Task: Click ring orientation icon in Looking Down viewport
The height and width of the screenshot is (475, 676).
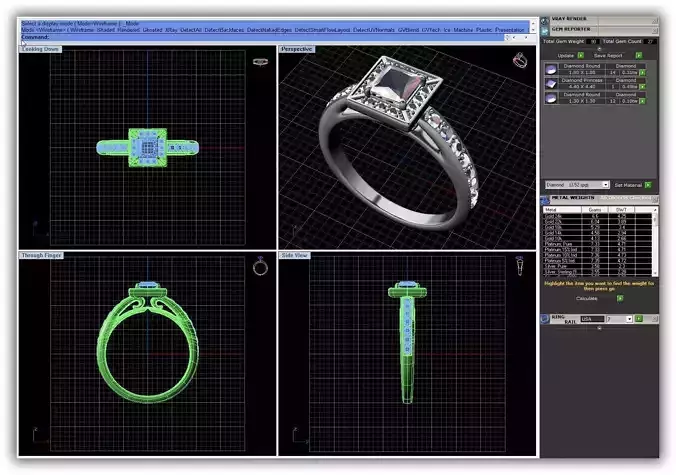Action: 260,62
